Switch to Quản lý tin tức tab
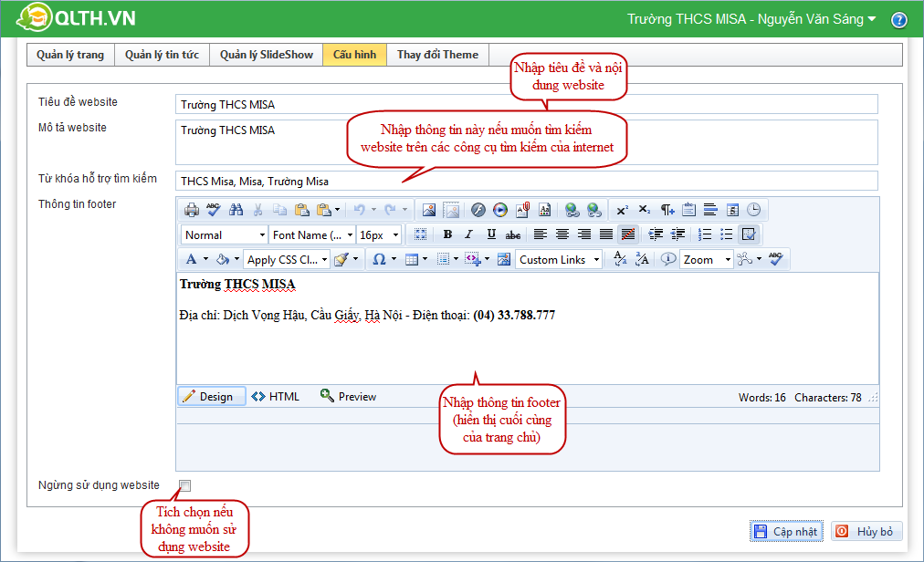Viewport: 924px width, 562px height. [x=162, y=55]
